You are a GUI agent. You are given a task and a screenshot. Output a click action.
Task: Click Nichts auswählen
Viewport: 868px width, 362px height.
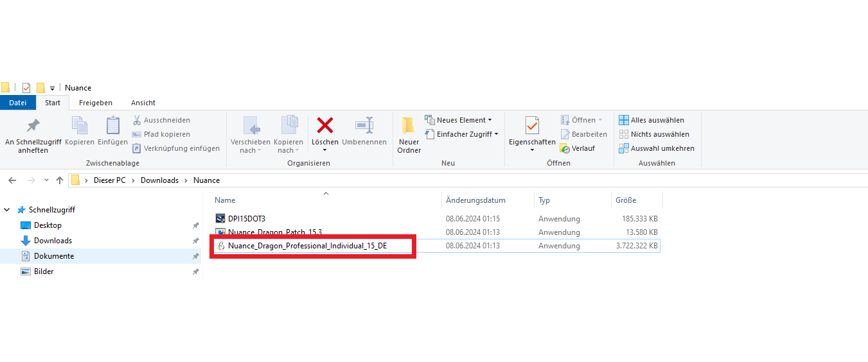pos(653,134)
